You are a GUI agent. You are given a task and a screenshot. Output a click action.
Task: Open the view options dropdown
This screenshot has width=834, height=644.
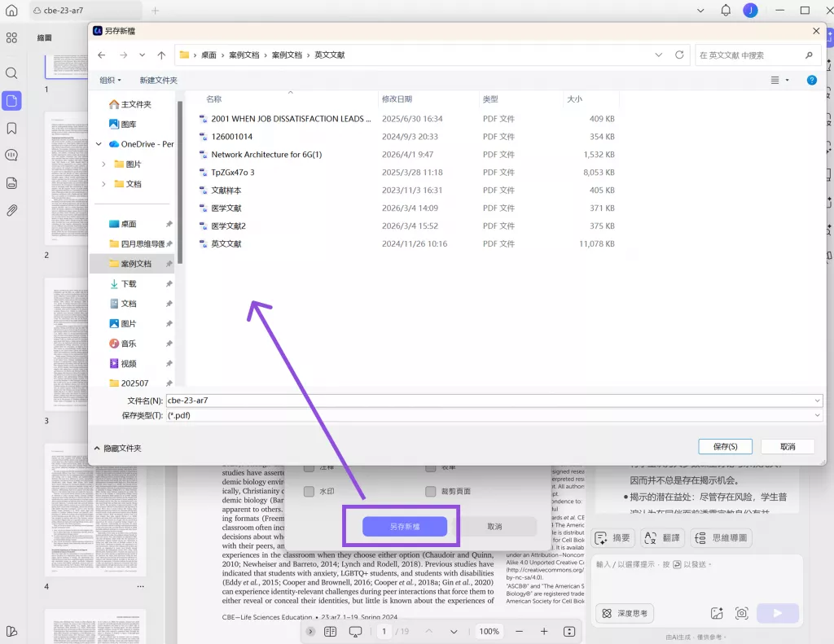(787, 81)
